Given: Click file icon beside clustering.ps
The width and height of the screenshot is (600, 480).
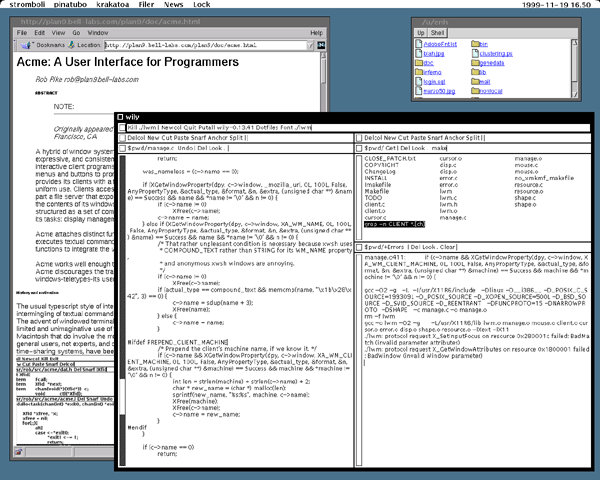Looking at the screenshot, I should point(475,54).
